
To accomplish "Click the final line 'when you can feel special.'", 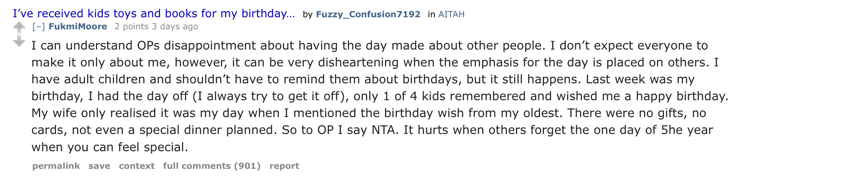I will click(110, 147).
